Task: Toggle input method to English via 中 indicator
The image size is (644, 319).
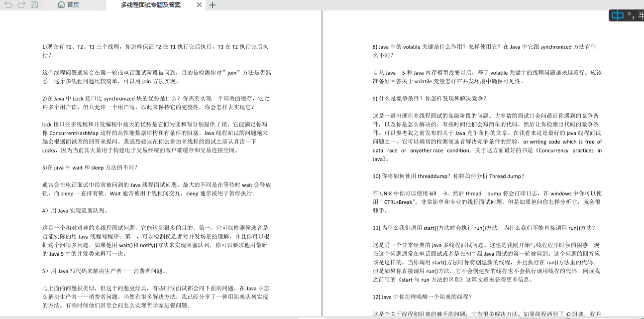Action: pyautogui.click(x=617, y=15)
